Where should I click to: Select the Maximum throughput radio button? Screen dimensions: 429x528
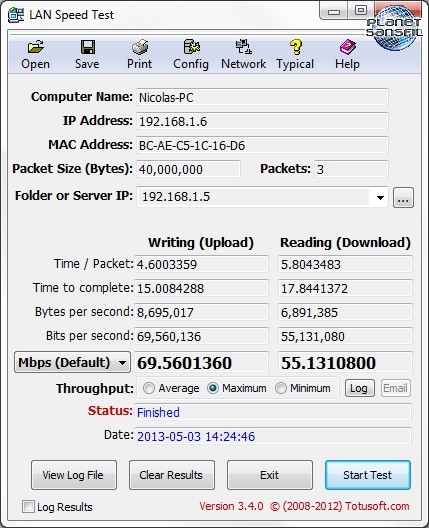point(213,388)
